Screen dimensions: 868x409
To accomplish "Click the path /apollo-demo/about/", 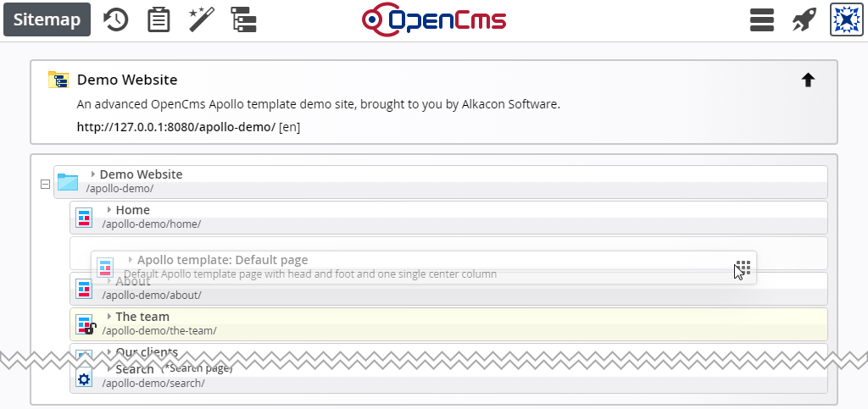I will 152,296.
